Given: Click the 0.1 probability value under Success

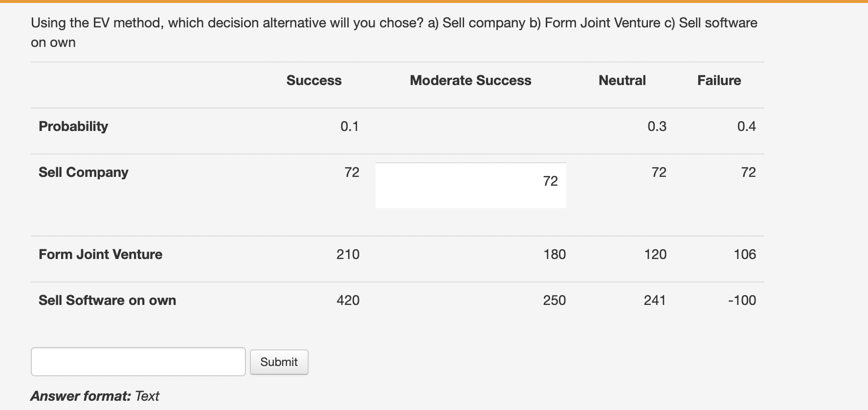Looking at the screenshot, I should pos(350,126).
